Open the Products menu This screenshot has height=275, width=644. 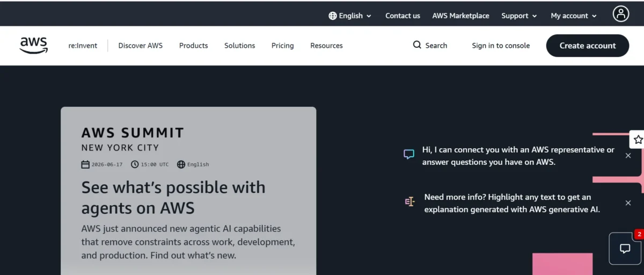194,46
